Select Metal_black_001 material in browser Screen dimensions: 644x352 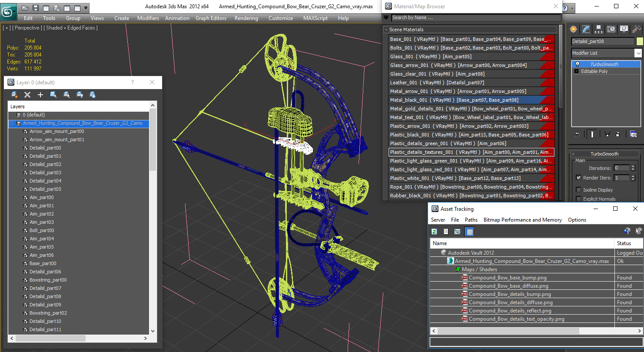point(471,100)
